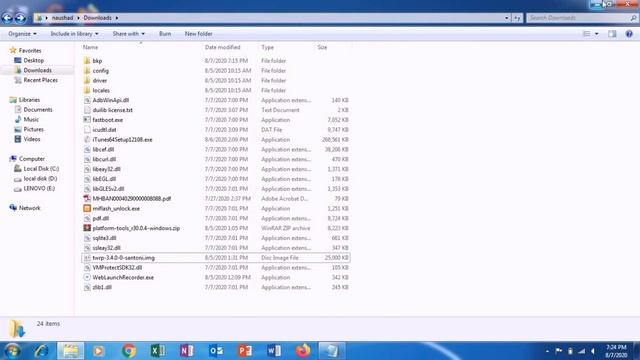Image resolution: width=640 pixels, height=360 pixels.
Task: Open Outlook from taskbar
Action: click(x=216, y=351)
